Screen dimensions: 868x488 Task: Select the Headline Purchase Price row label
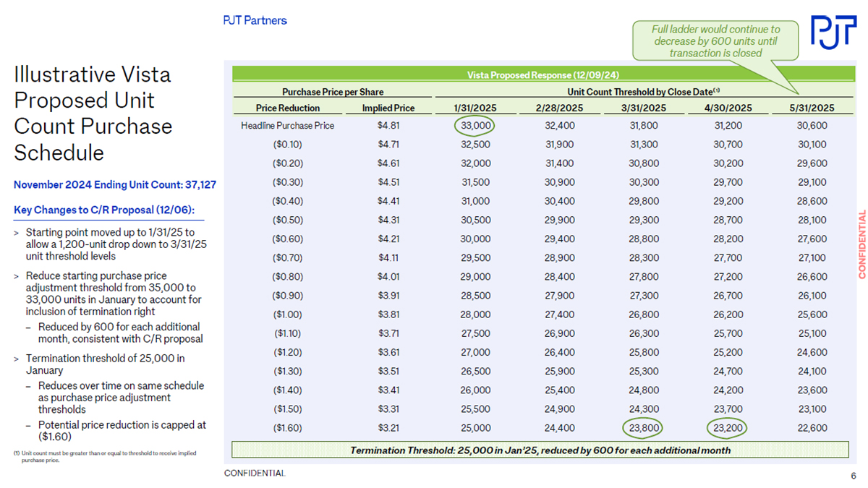pos(288,126)
